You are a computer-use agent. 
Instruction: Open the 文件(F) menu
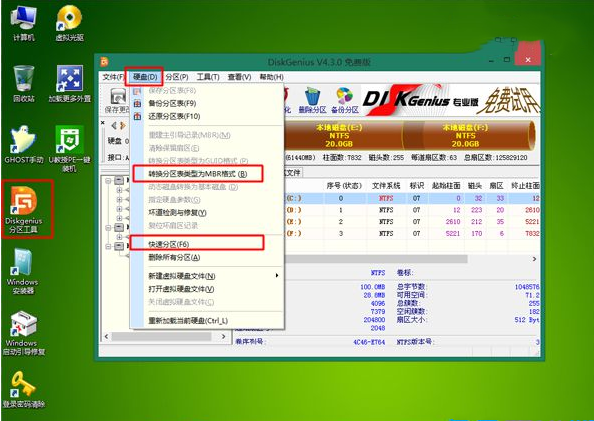(x=113, y=77)
